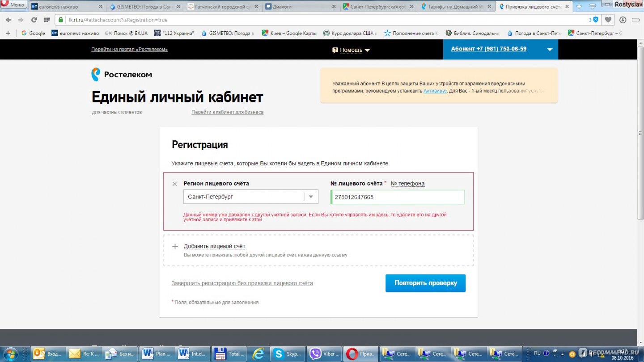Open the "112 Украина" bookmark
Image resolution: width=644 pixels, height=362 pixels.
tap(174, 33)
